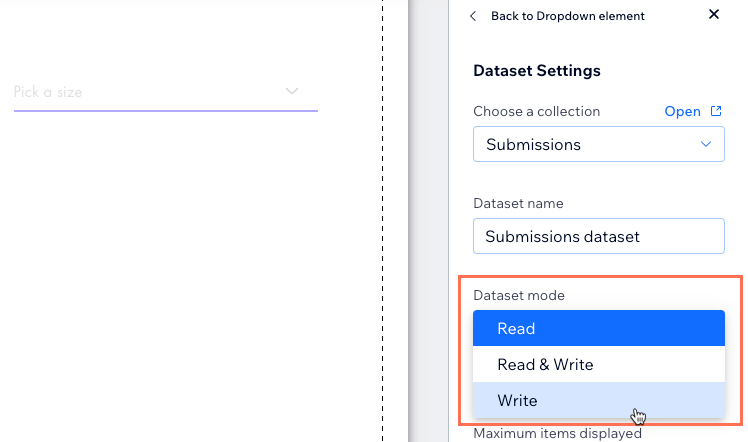
Task: Click the Dataset mode label
Action: tap(519, 295)
